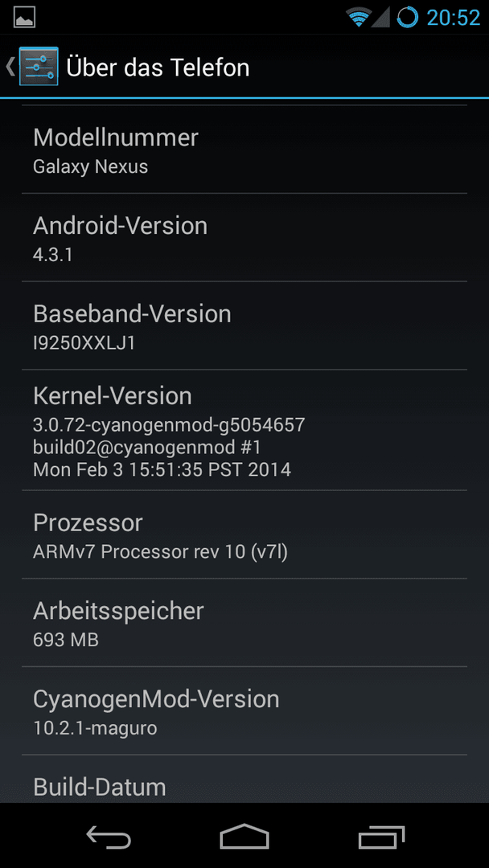Tap the back chevron beside Settings icon
Image resolution: width=489 pixels, height=868 pixels.
10,67
